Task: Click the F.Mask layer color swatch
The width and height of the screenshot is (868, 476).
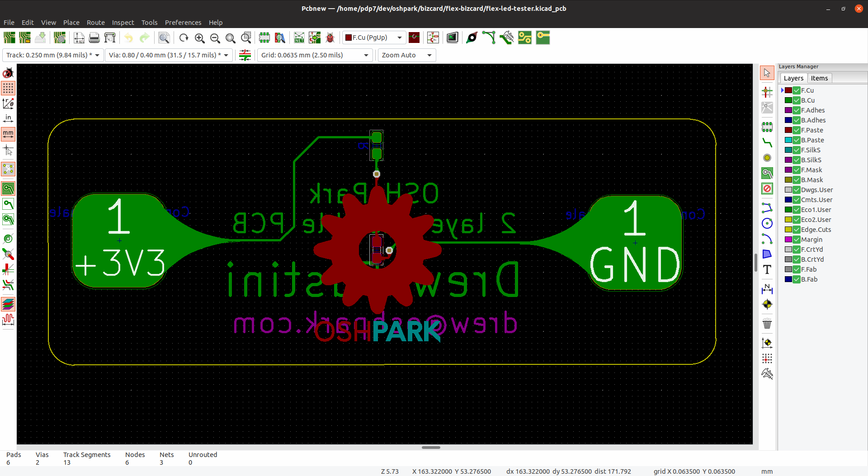Action: point(788,170)
